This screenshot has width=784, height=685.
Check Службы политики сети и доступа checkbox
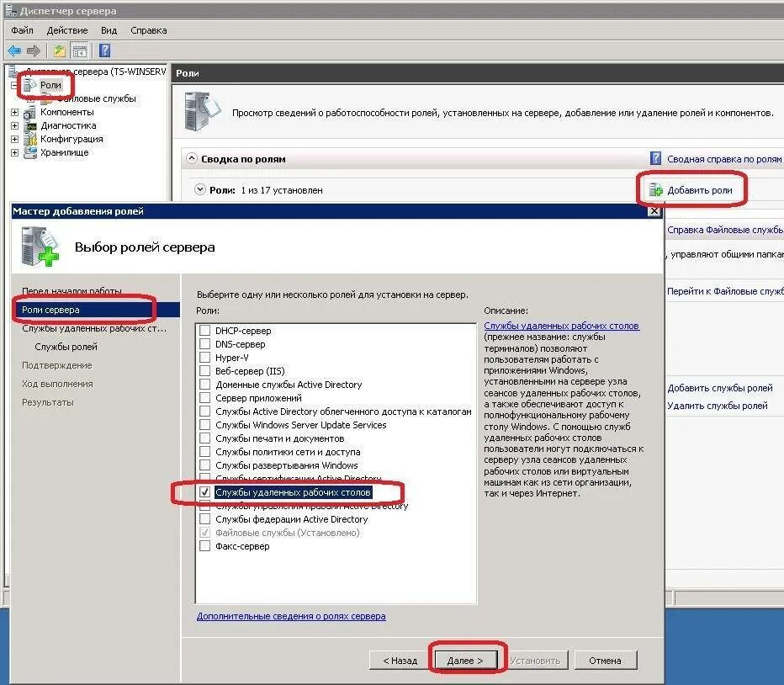204,452
